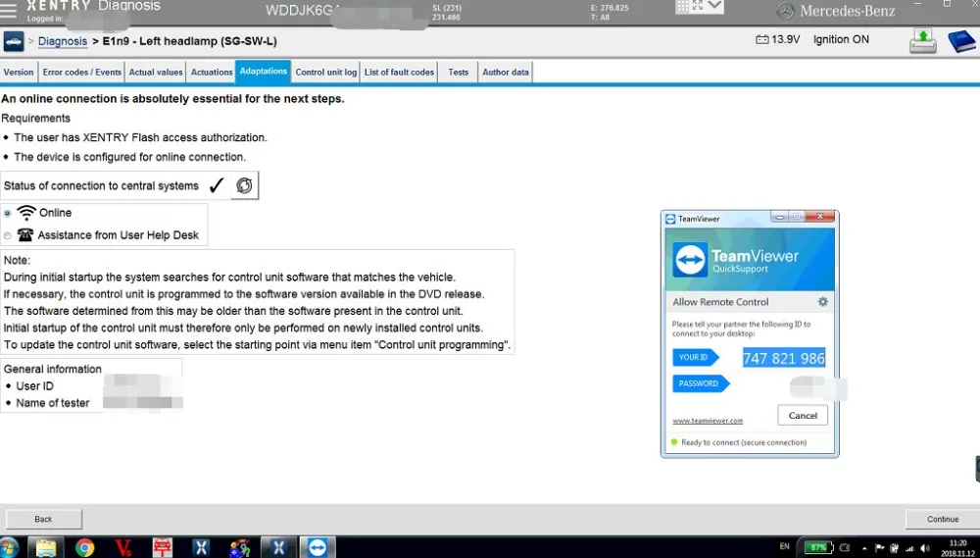This screenshot has height=558, width=980.
Task: Toggle the fullscreen arrows icon in top bar
Action: click(698, 6)
